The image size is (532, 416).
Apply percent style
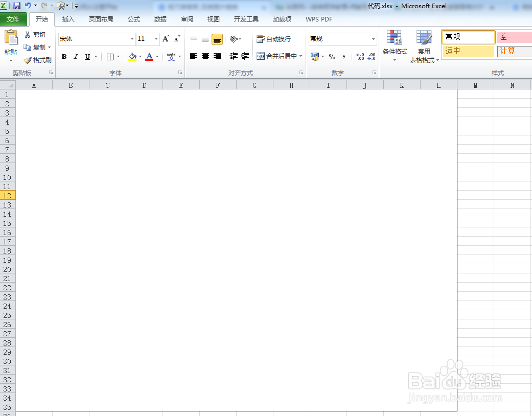click(332, 57)
